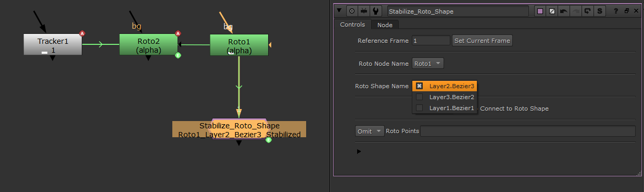Expand the collapsed group triangle below Roto Points

point(359,152)
